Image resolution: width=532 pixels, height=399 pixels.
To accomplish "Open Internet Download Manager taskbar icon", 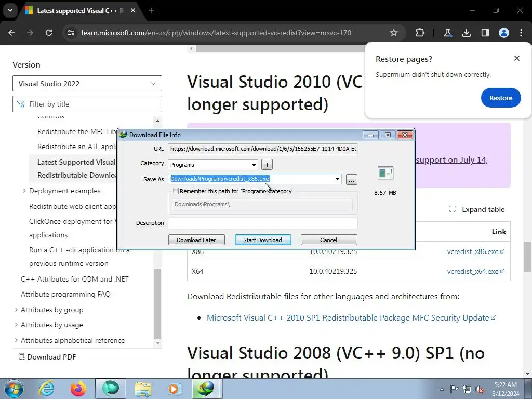I will [207, 389].
